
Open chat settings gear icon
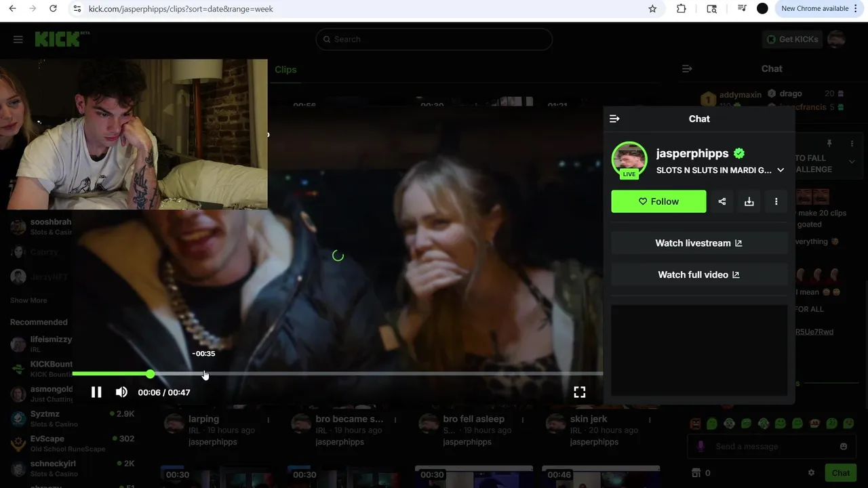[x=811, y=472]
